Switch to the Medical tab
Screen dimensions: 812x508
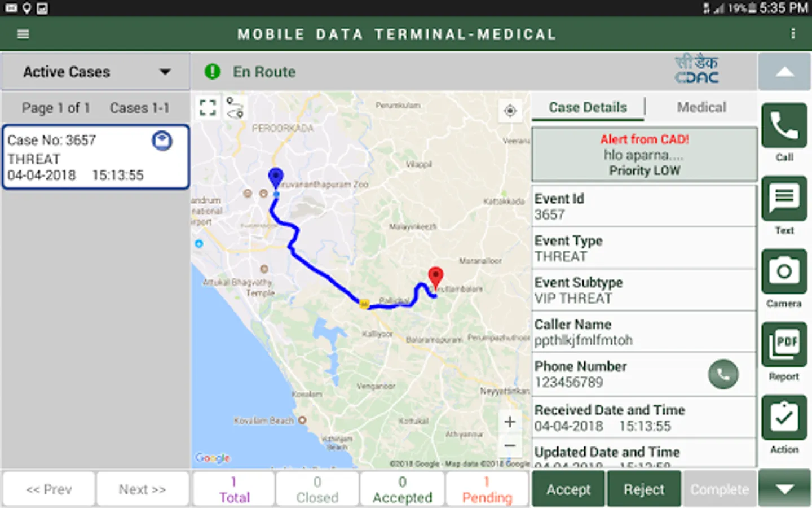[x=701, y=107]
